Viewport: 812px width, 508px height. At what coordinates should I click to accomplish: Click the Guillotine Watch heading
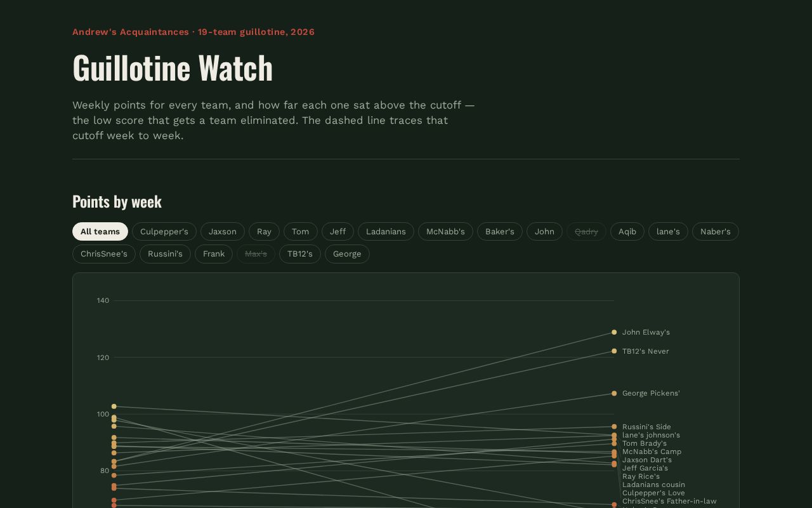point(173,67)
